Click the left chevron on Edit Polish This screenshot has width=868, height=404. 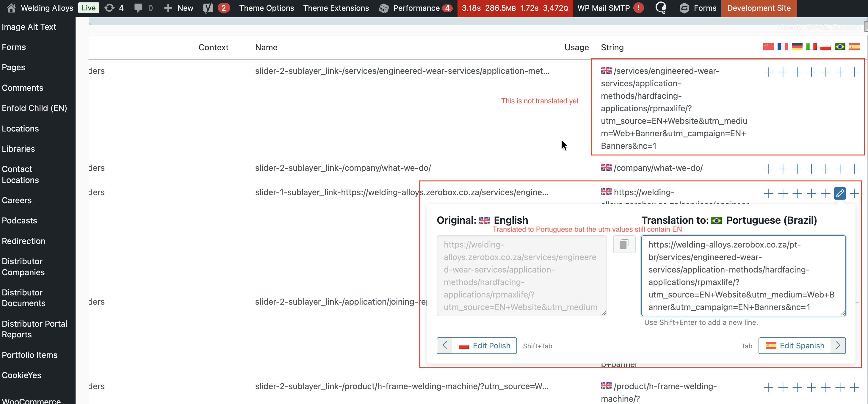pos(444,345)
